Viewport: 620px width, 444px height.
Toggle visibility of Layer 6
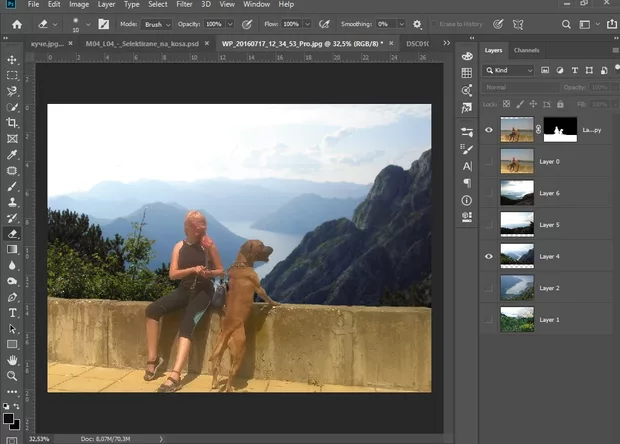(x=489, y=193)
